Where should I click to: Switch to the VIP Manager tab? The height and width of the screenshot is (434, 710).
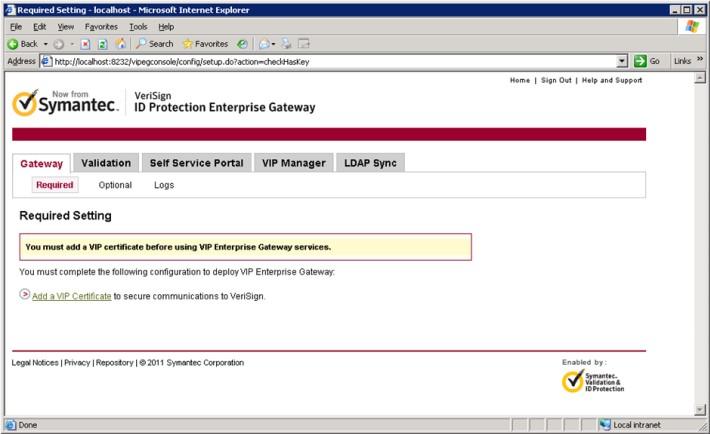[x=293, y=163]
